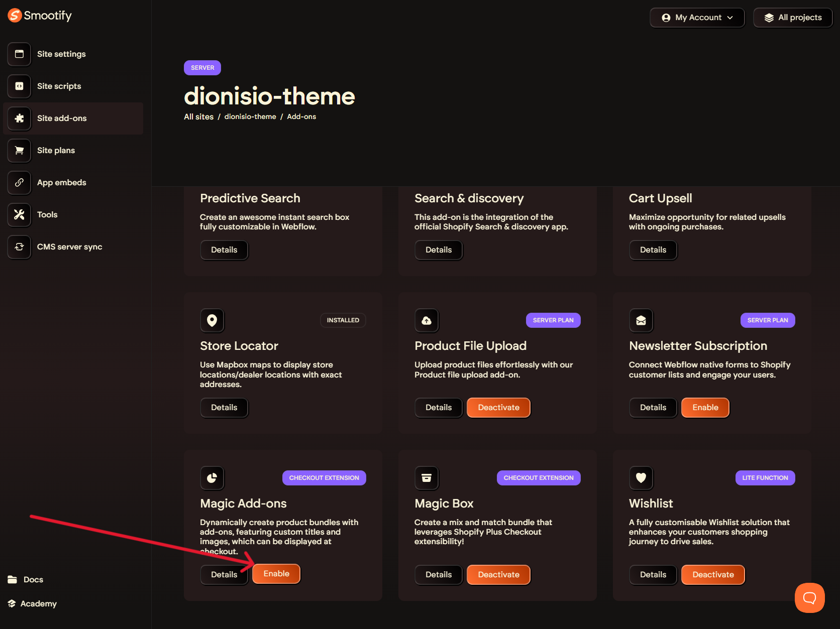Deactivate the Product File Upload add-on
840x629 pixels.
point(498,408)
